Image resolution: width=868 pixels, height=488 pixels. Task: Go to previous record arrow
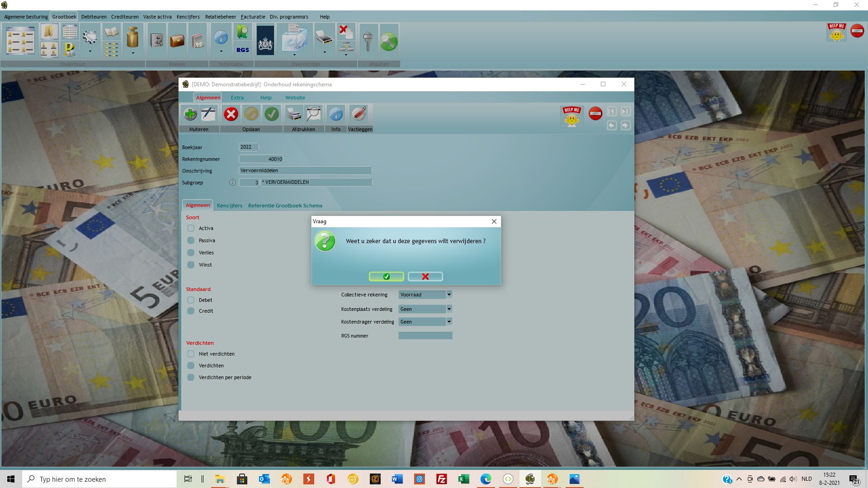612,125
